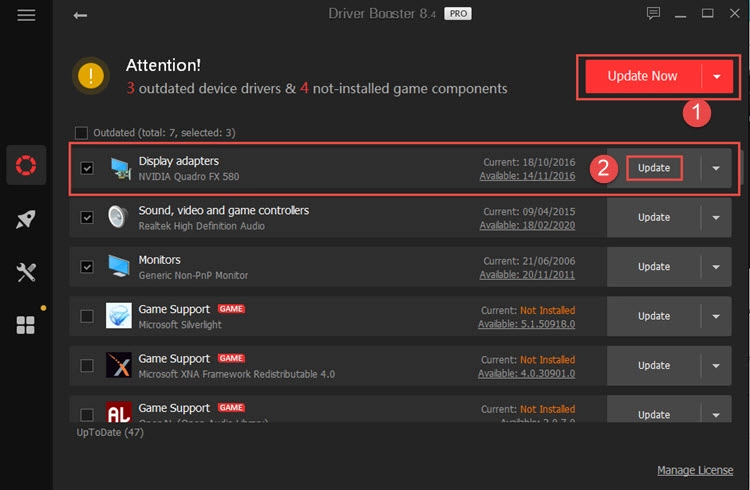Check the OpenAL Game Support checkbox

(87, 414)
